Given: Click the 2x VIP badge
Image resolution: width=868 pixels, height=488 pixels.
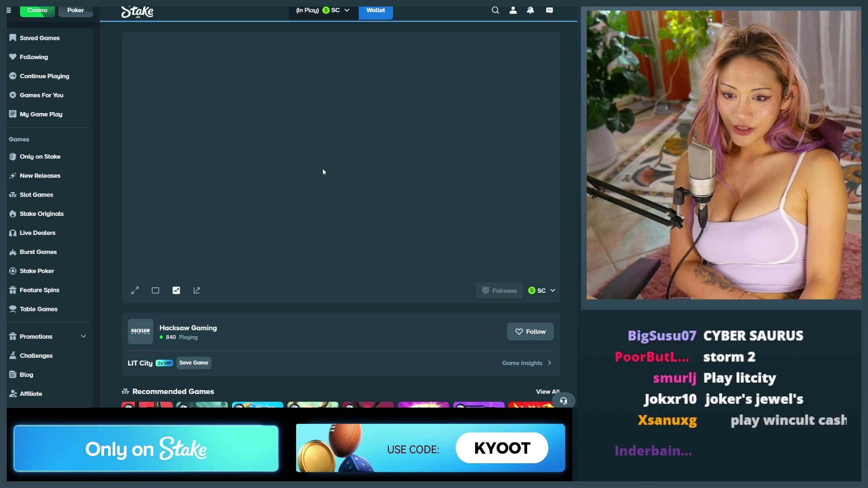Looking at the screenshot, I should click(164, 363).
